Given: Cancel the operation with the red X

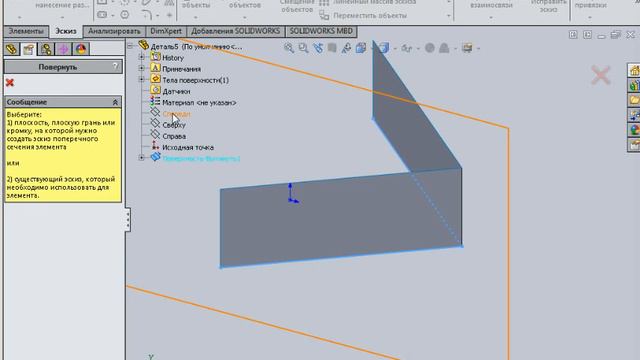Looking at the screenshot, I should tap(10, 83).
